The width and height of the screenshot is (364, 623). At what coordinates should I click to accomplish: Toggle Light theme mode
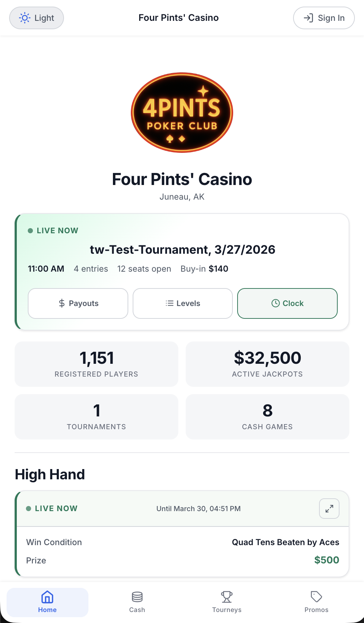coord(36,18)
